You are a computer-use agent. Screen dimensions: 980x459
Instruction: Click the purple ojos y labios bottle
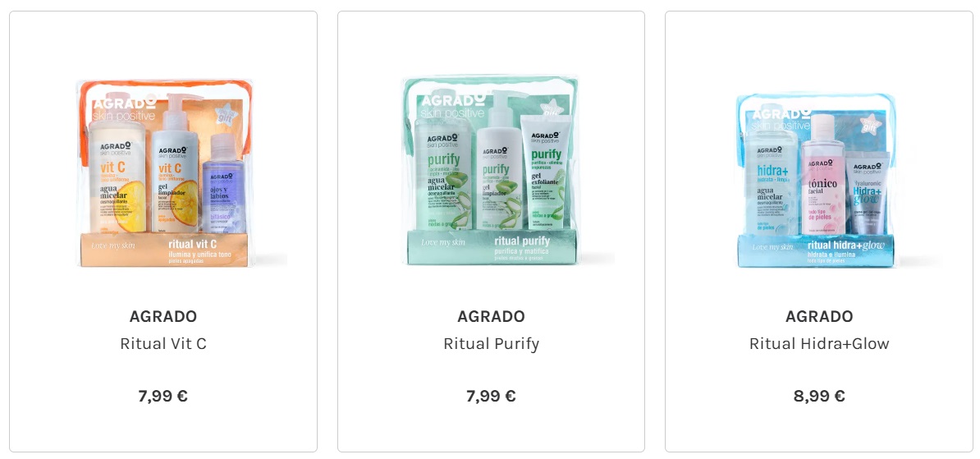(x=224, y=183)
